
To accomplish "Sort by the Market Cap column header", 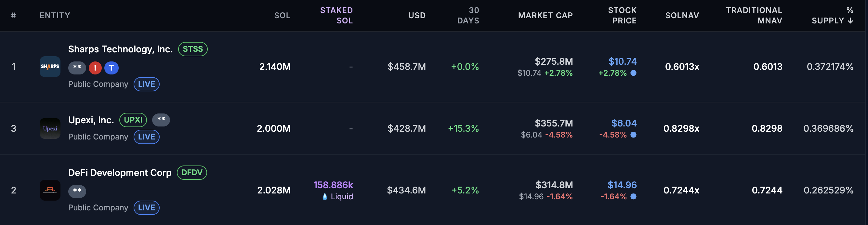I will click(x=545, y=16).
